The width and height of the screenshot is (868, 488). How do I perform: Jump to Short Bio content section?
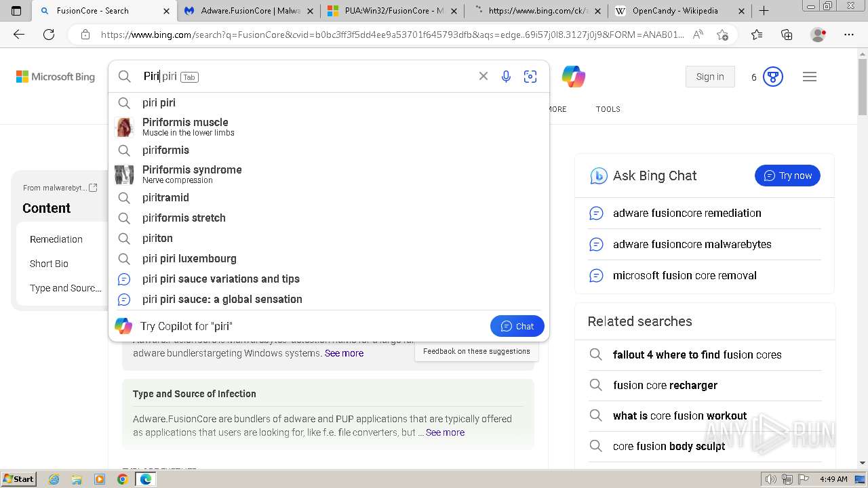point(49,264)
